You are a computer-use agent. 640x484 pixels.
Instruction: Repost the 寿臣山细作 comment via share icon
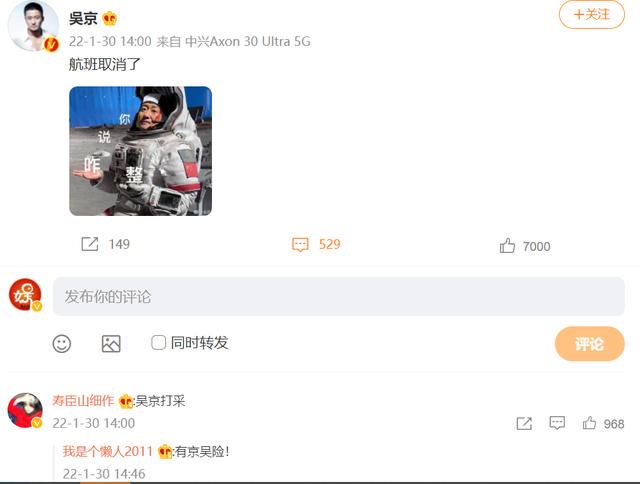click(x=524, y=423)
